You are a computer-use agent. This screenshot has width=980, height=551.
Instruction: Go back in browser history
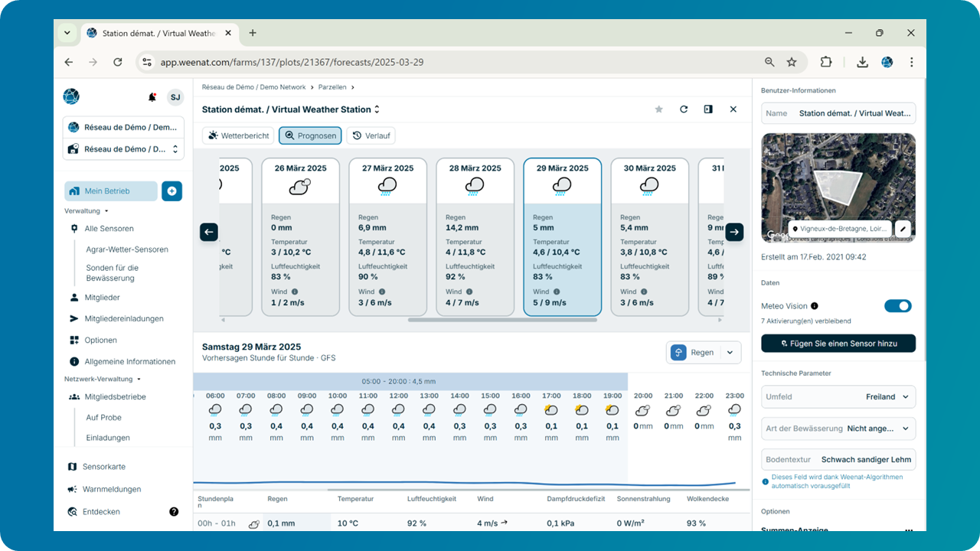point(69,62)
